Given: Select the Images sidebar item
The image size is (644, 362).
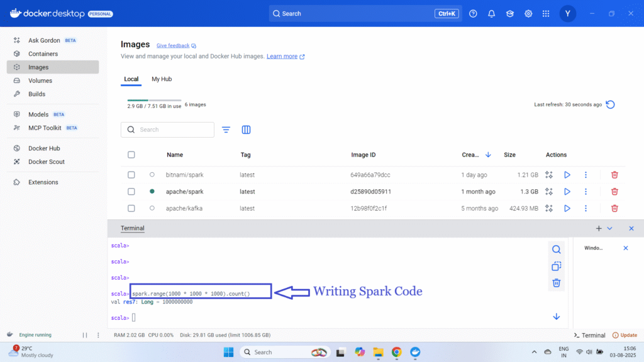Looking at the screenshot, I should click(x=53, y=67).
